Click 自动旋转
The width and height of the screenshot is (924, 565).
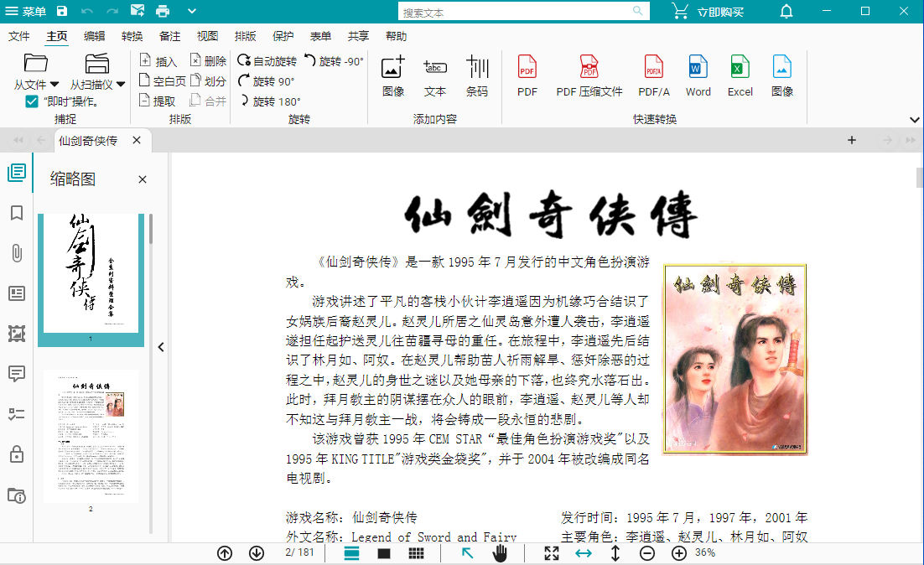tap(267, 61)
